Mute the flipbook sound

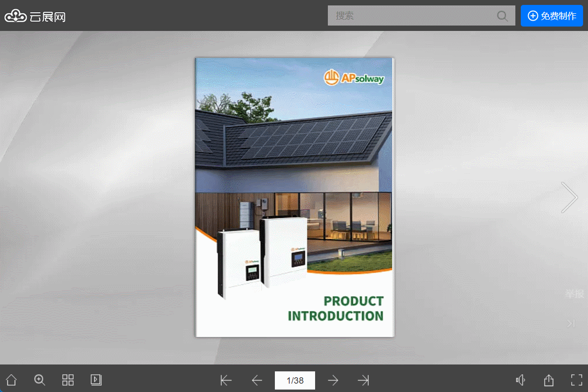coord(520,380)
